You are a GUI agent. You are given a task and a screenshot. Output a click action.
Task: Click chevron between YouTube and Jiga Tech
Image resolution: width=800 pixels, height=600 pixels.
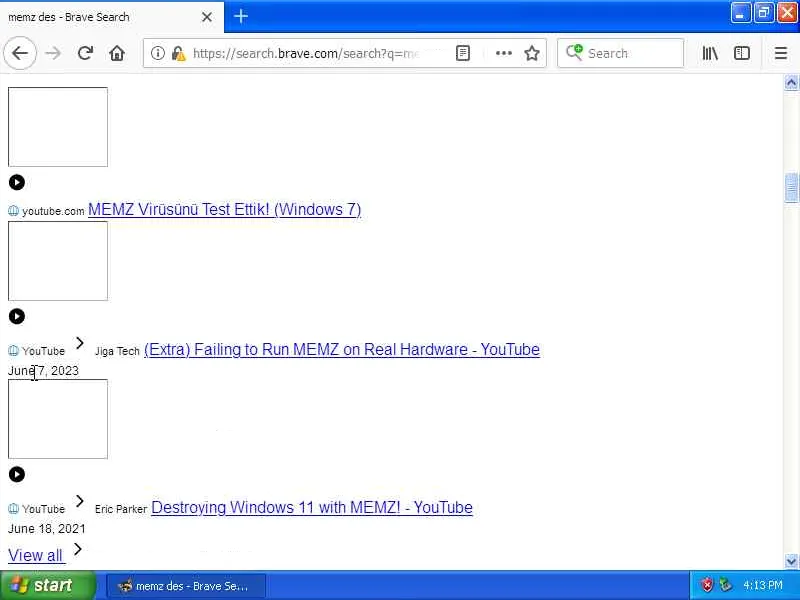(80, 343)
